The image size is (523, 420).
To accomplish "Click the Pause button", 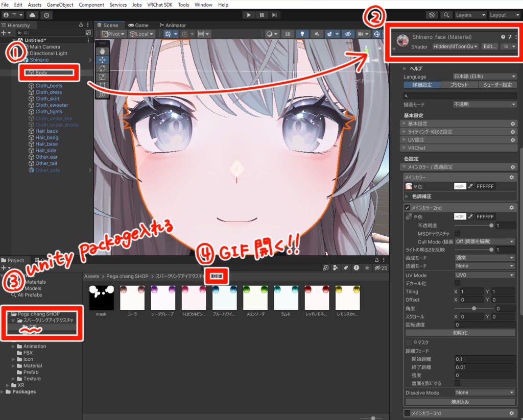I will tap(262, 15).
